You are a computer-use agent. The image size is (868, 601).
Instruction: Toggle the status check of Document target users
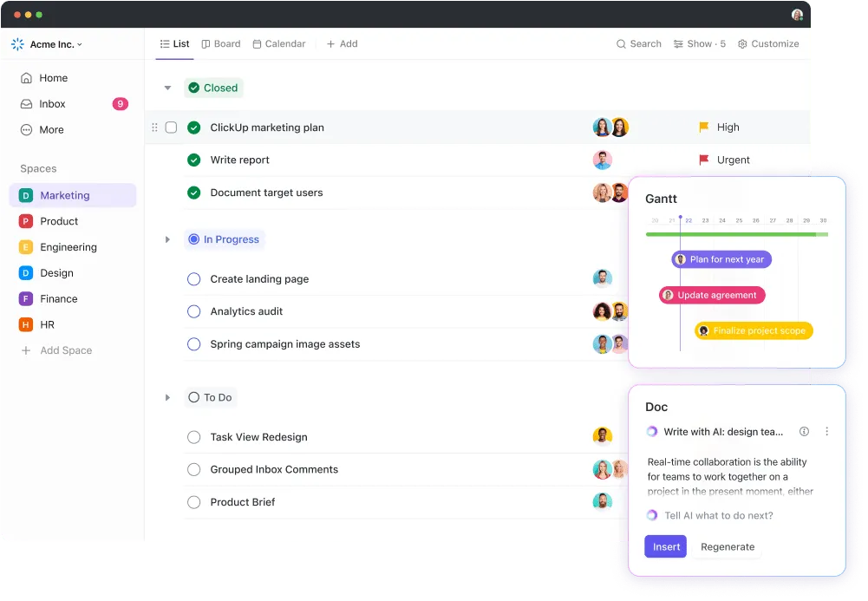tap(193, 193)
